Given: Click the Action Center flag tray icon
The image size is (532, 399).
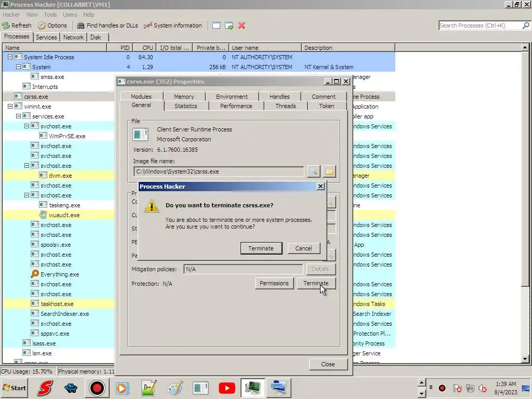Looking at the screenshot, I should tap(457, 388).
